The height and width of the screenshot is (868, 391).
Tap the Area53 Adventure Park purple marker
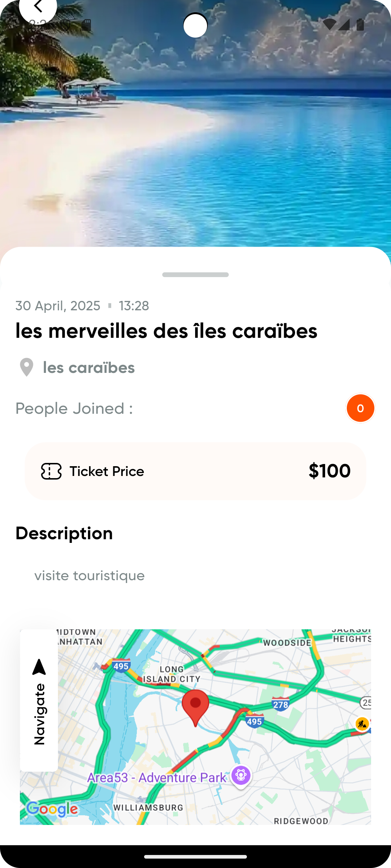click(x=241, y=775)
